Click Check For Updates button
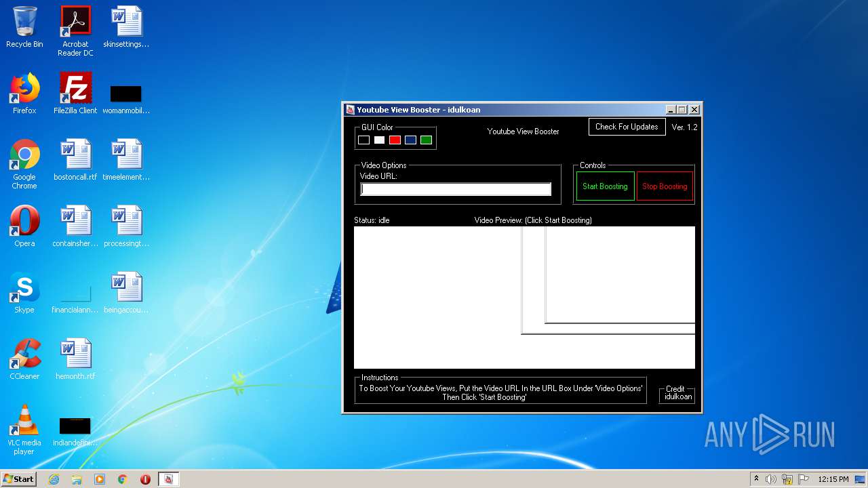 627,127
